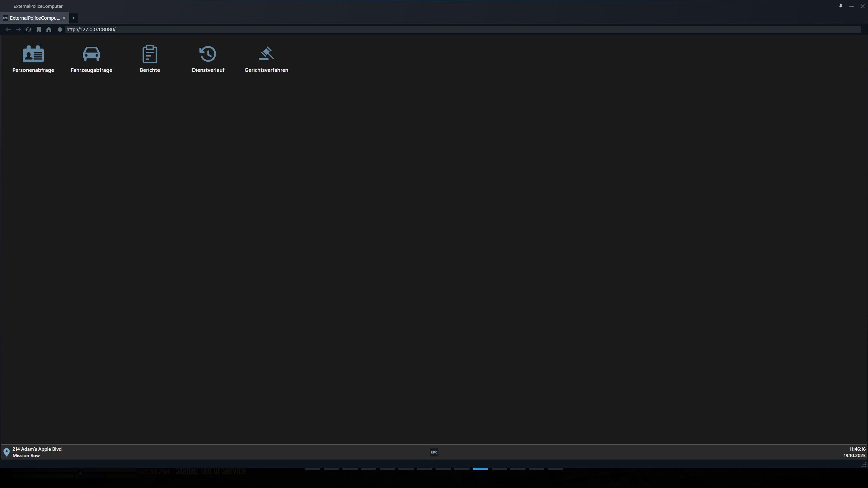
Task: Pin the window with pushpin icon
Action: point(841,6)
